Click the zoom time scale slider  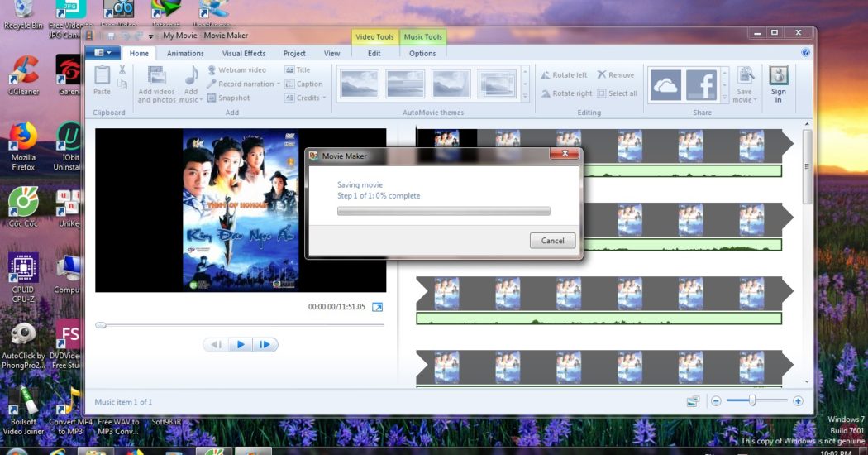752,400
